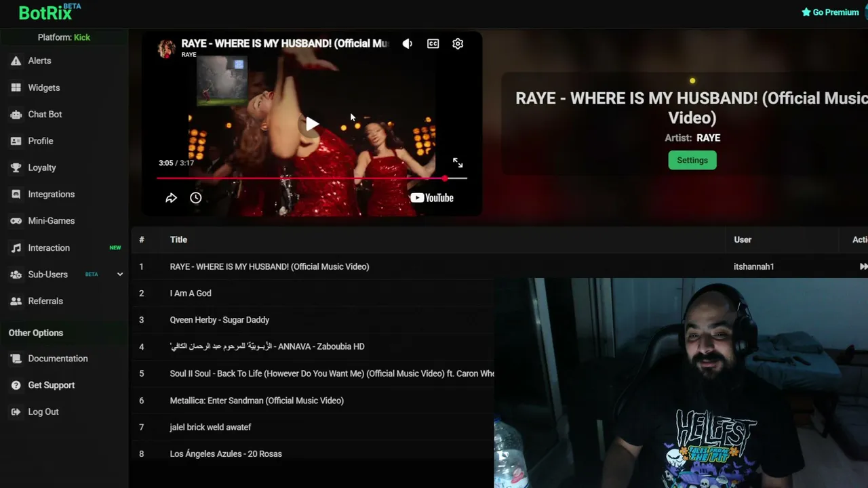Click the RAYE channel avatar in the player

(x=166, y=49)
